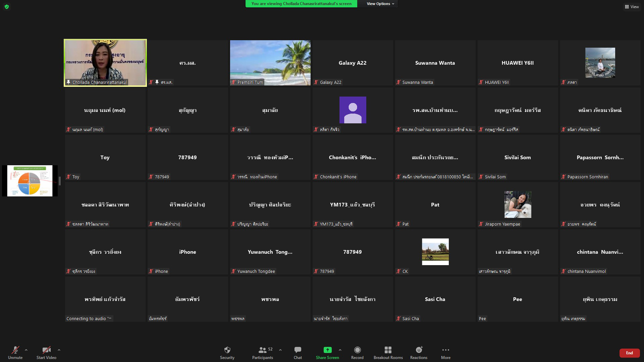This screenshot has height=362, width=644.
Task: Open the View Options dropdown
Action: click(380, 4)
